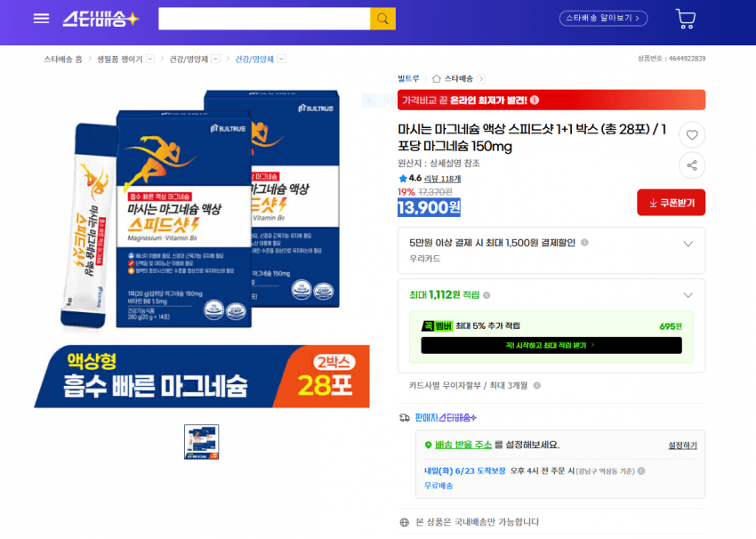Add product to wishlist heart icon
756x539 pixels.
[x=692, y=135]
